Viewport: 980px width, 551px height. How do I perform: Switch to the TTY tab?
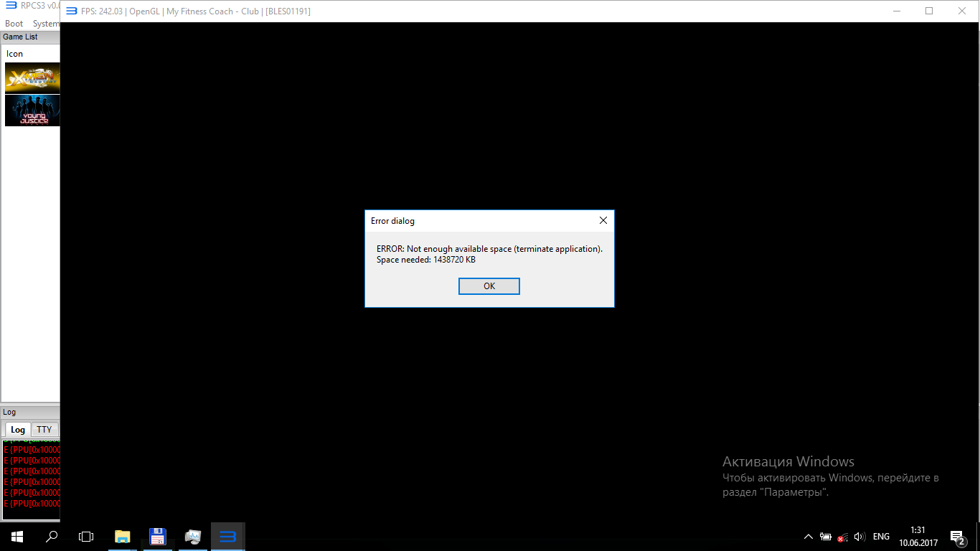(x=44, y=430)
